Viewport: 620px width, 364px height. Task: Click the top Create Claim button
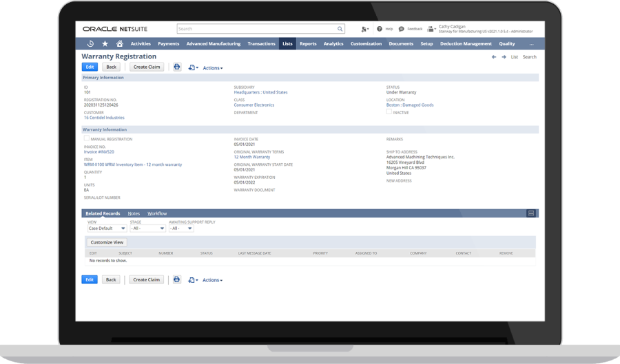click(146, 67)
